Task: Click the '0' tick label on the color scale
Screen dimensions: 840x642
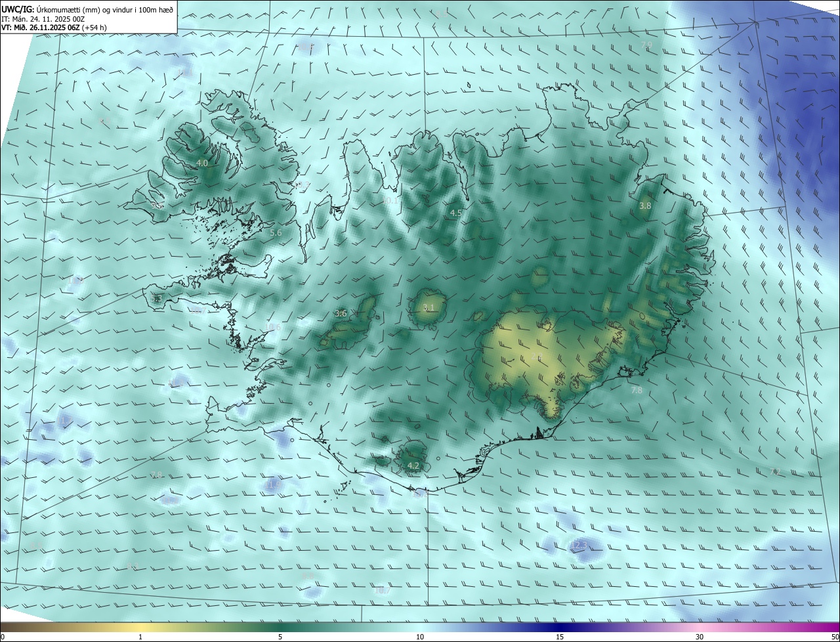Action: pyautogui.click(x=3, y=637)
